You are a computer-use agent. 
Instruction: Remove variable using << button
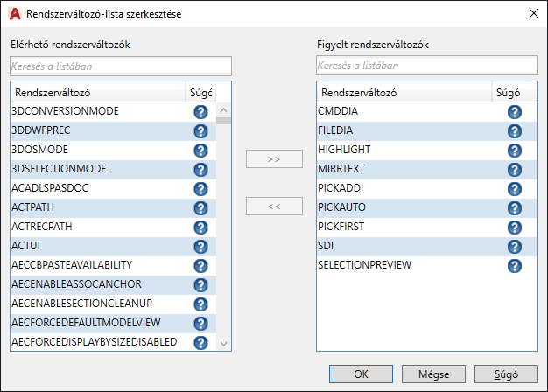[x=274, y=206]
